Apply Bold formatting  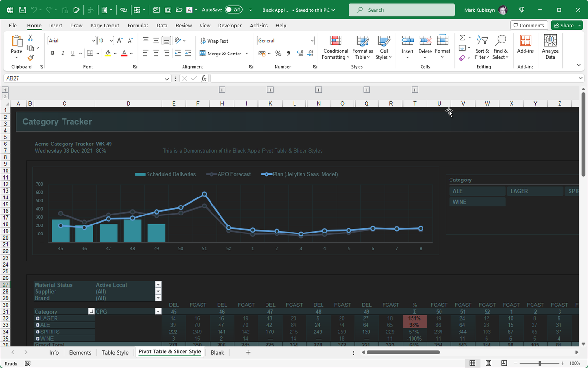pyautogui.click(x=53, y=54)
